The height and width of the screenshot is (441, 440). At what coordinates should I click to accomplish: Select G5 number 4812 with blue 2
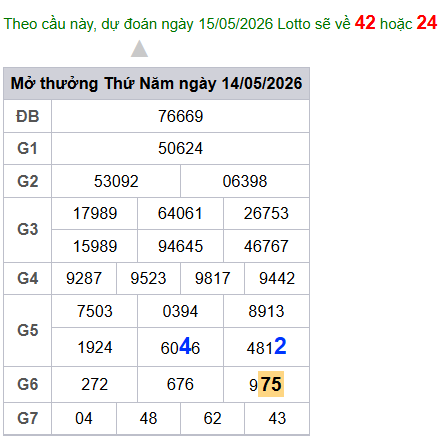tap(266, 347)
